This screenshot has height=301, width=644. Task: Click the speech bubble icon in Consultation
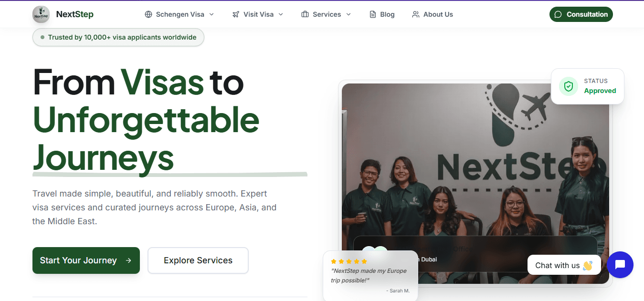coord(558,14)
